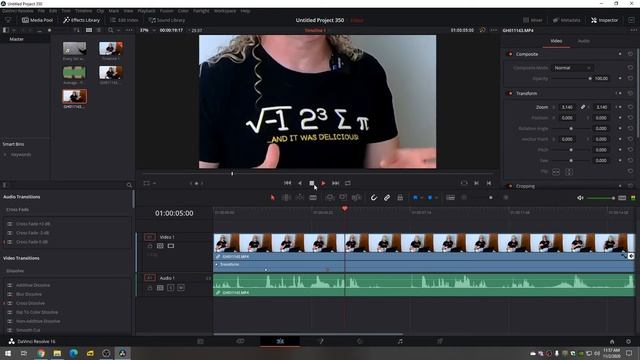Select the Cross Dissolve transition
Image resolution: width=640 pixels, height=360 pixels.
click(30, 303)
